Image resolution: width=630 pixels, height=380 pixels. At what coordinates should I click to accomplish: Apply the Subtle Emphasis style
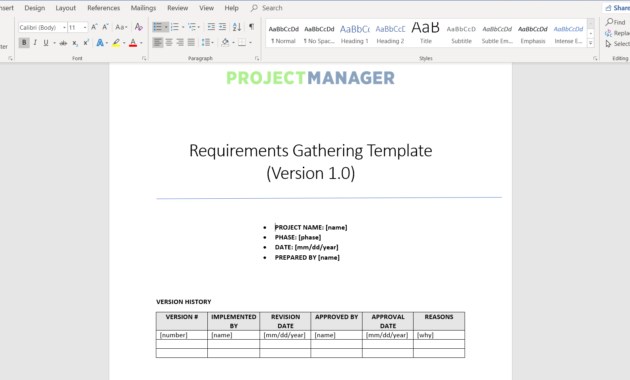[497, 34]
